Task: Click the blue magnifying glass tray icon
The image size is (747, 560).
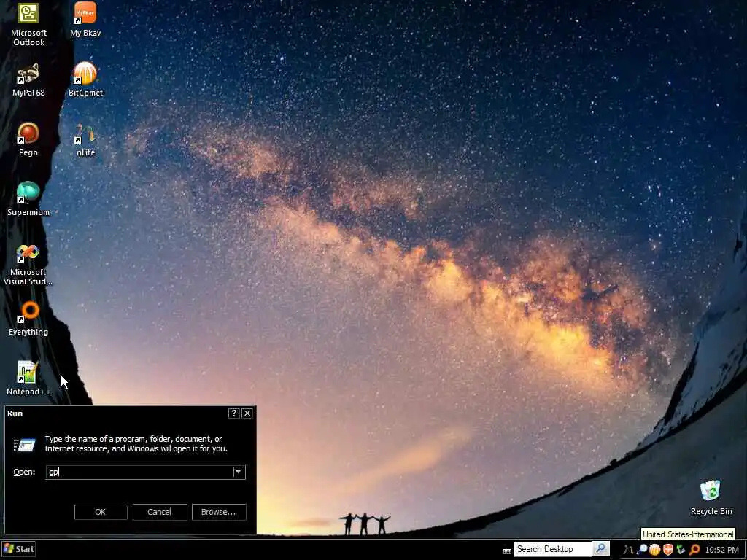Action: pyautogui.click(x=642, y=550)
